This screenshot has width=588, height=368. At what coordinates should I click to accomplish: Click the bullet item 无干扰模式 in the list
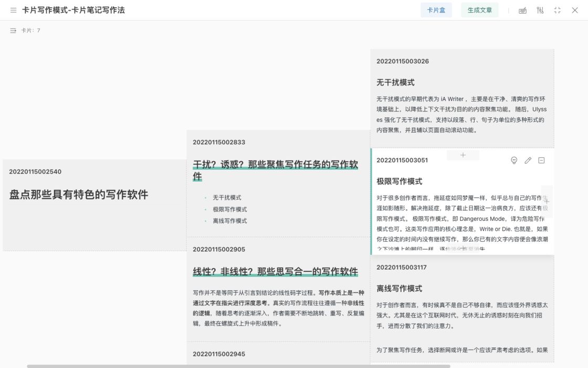pos(227,198)
